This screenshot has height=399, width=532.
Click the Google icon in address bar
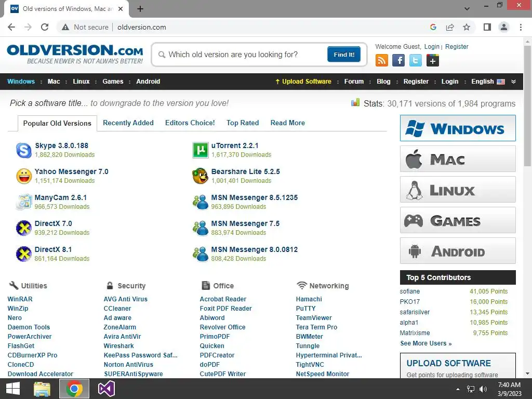(x=433, y=27)
